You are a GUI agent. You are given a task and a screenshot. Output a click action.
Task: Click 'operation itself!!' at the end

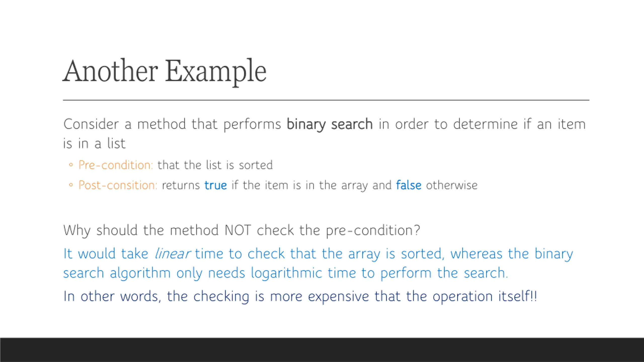(x=485, y=296)
